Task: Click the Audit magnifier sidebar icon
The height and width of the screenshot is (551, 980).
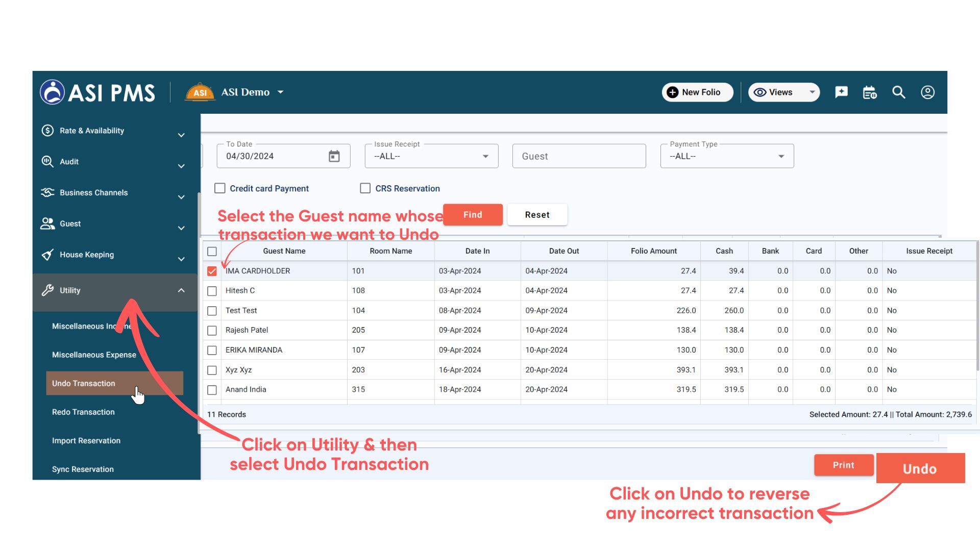Action: 47,162
